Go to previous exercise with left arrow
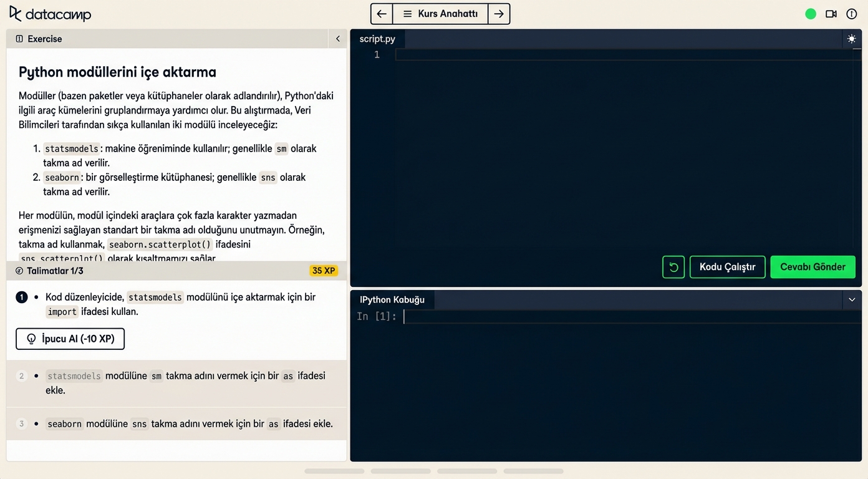This screenshot has height=479, width=868. 382,14
